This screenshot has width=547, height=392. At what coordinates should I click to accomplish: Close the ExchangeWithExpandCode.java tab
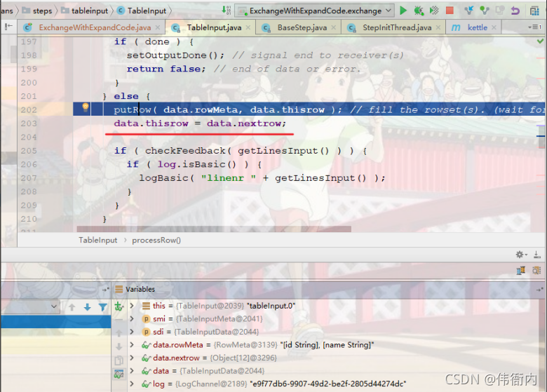click(x=158, y=27)
